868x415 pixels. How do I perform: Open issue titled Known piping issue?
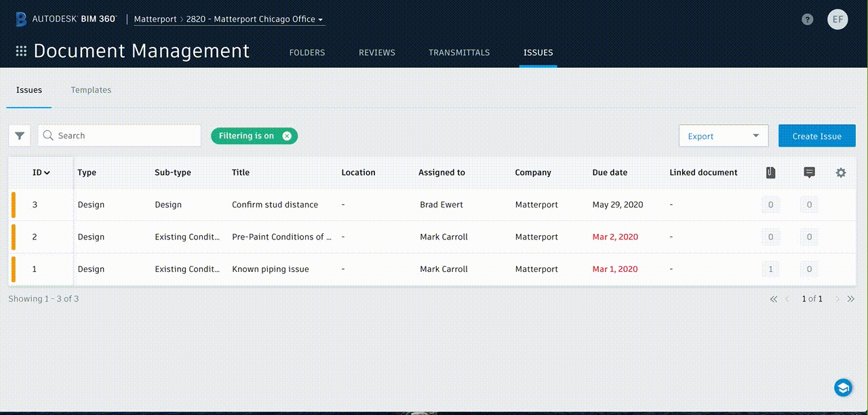coord(271,269)
